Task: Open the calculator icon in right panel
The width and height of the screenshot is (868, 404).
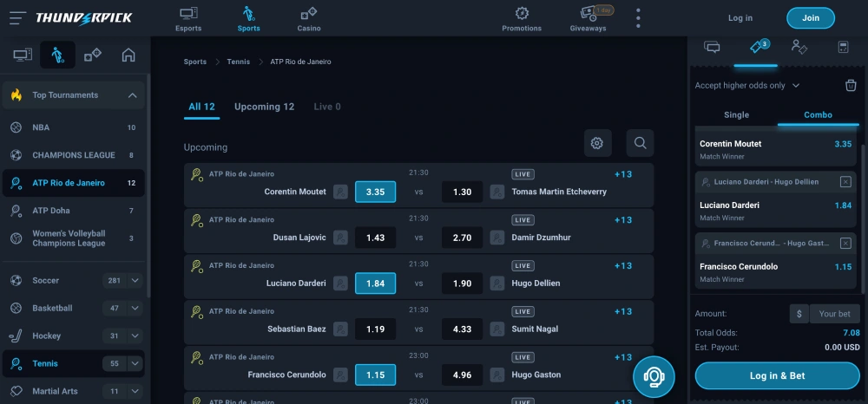Action: click(x=843, y=47)
